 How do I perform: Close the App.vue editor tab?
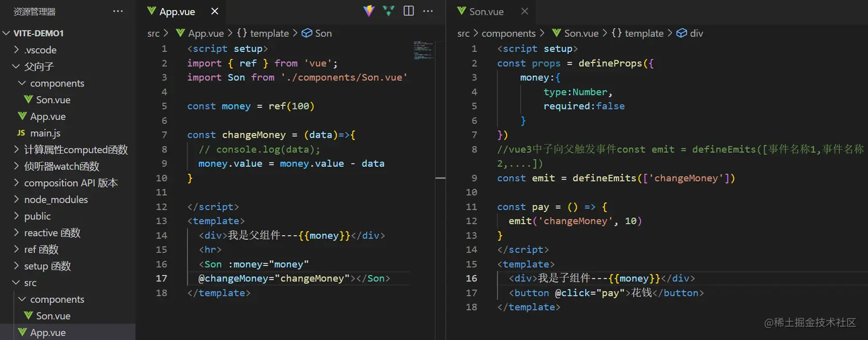(x=215, y=11)
